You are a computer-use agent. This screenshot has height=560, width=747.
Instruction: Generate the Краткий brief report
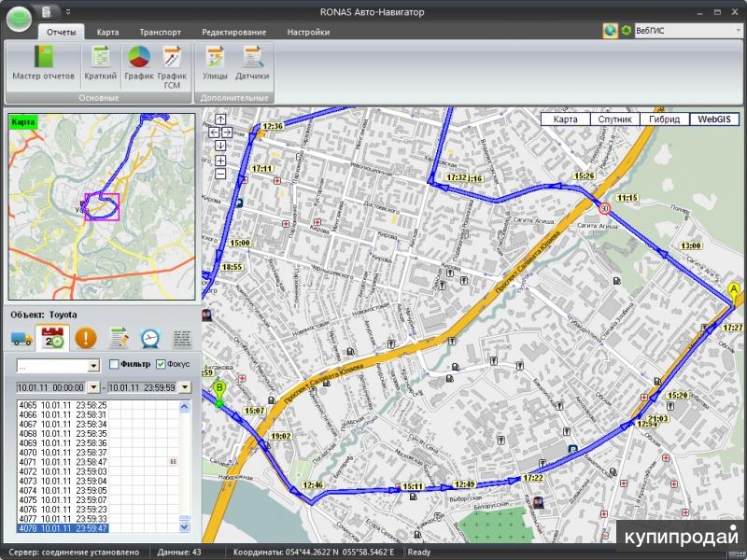101,63
